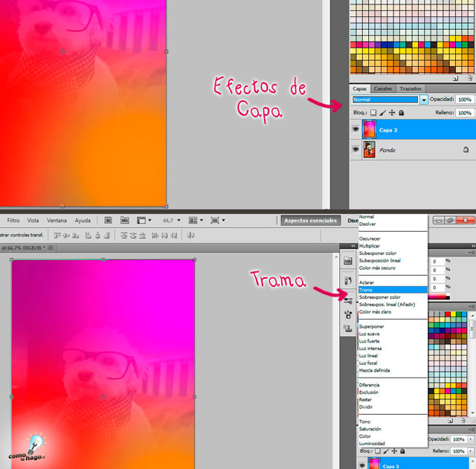Hide the Fondo layer using its eye icon

[356, 149]
